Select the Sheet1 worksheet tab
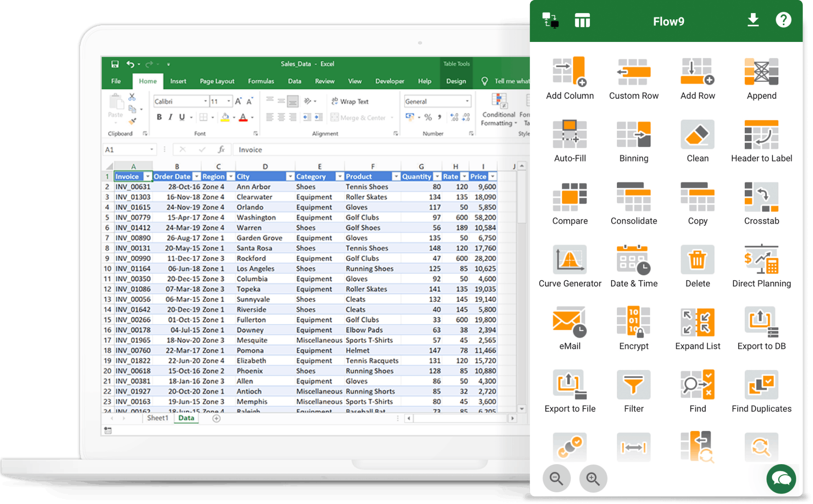This screenshot has width=813, height=504. (x=158, y=418)
